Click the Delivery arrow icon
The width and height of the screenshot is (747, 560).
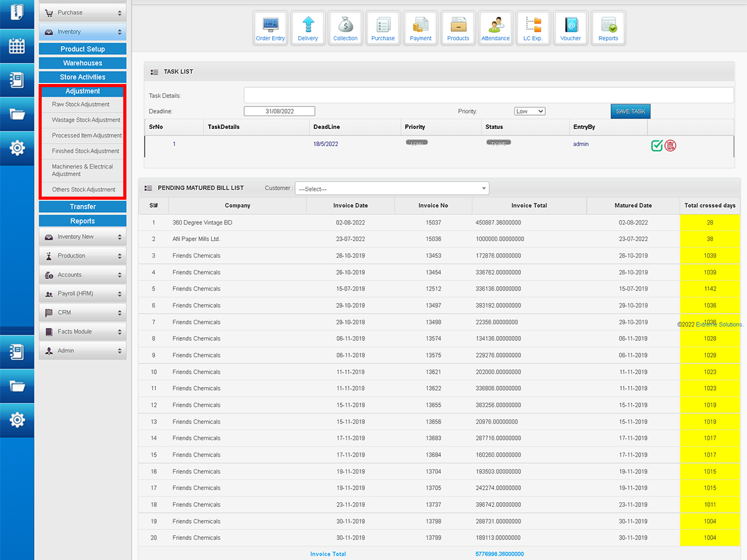tap(308, 29)
